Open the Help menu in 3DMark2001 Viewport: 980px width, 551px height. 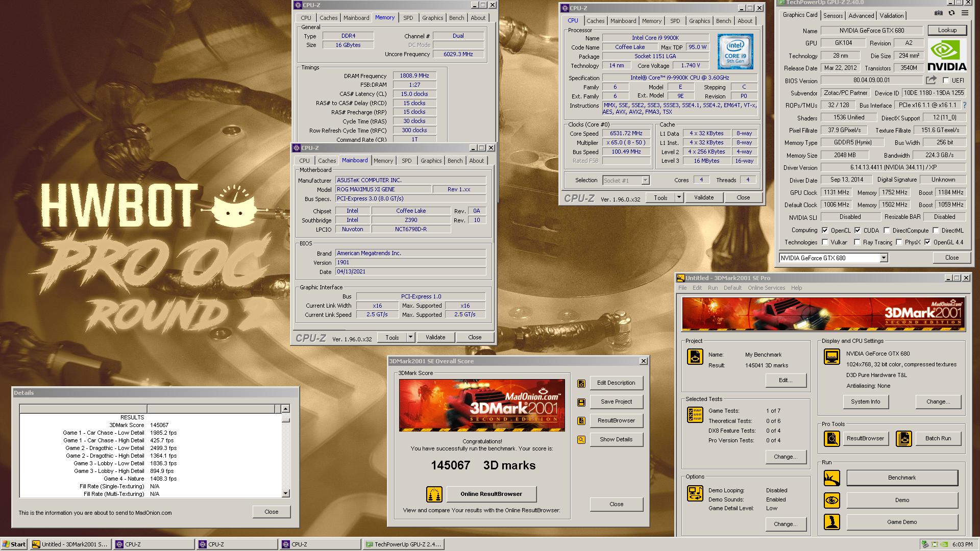click(796, 288)
